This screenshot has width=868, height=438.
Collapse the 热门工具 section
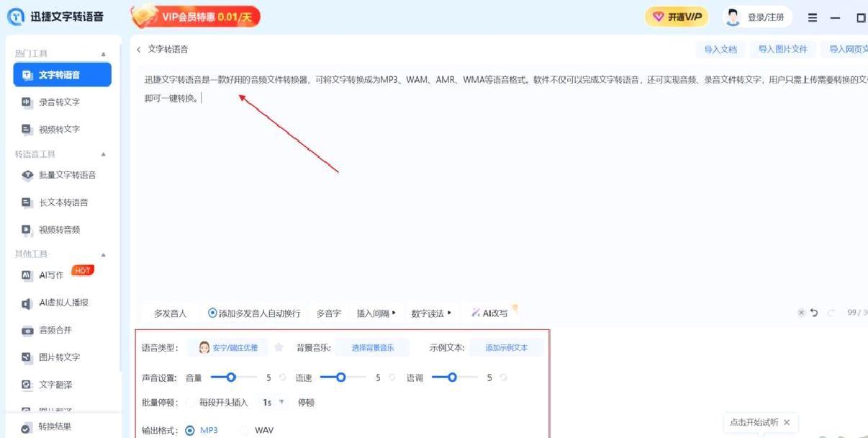103,54
